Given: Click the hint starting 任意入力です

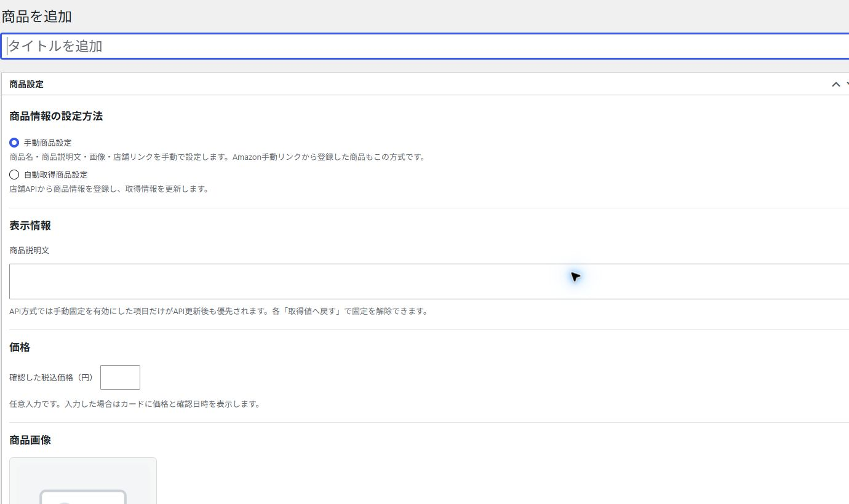Looking at the screenshot, I should coord(135,404).
